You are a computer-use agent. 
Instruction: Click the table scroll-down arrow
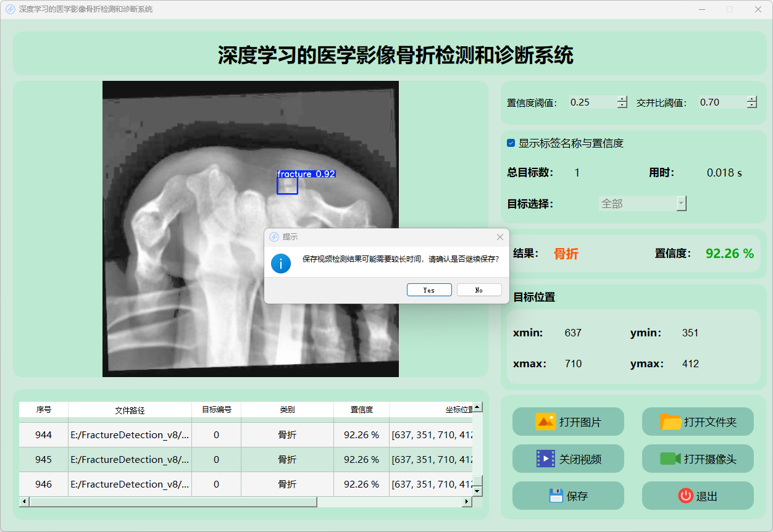click(477, 491)
